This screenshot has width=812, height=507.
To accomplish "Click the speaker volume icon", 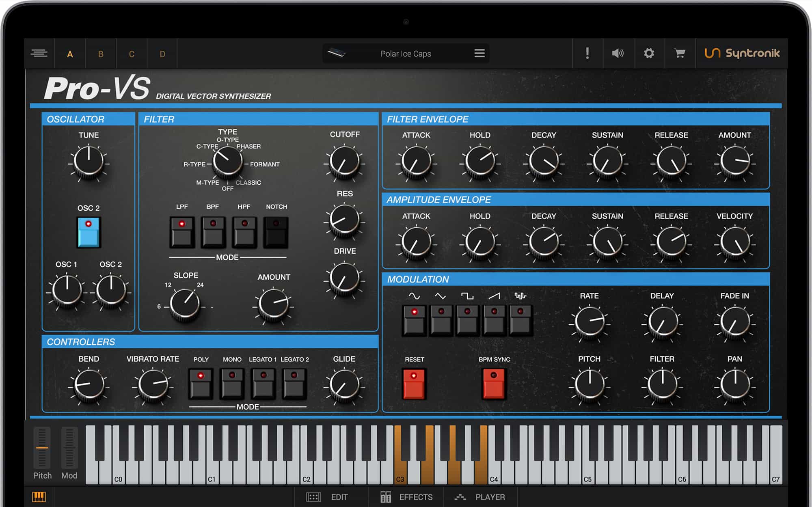I will pos(618,53).
